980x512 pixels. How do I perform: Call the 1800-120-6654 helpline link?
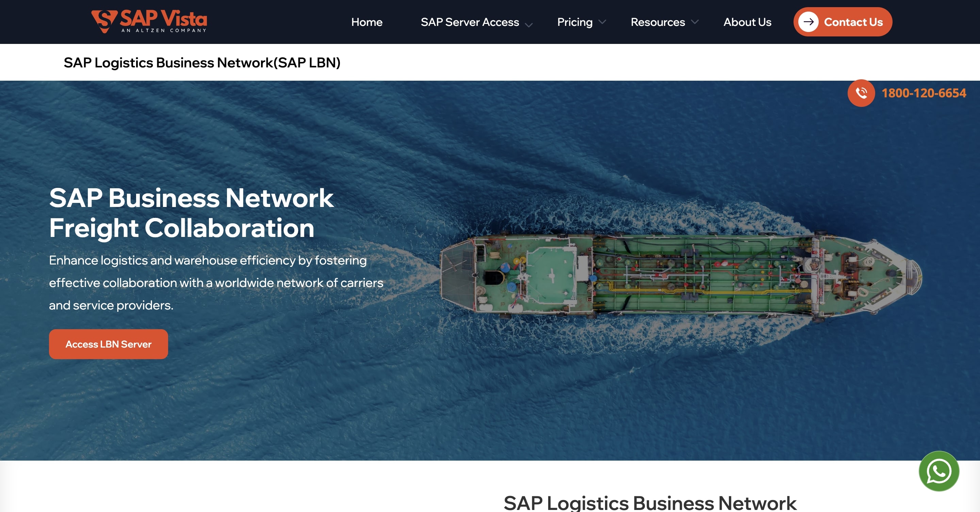[924, 93]
